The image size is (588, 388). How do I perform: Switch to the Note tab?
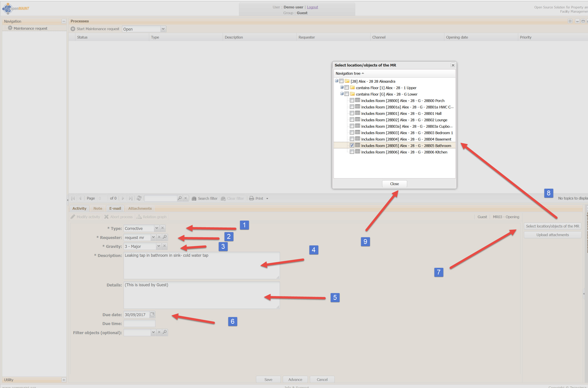(x=98, y=208)
